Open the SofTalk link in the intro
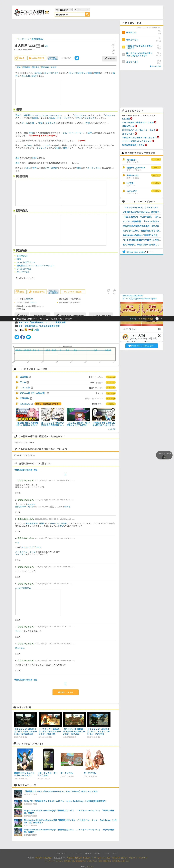Screen dimensions: 174x868 pos(38,73)
